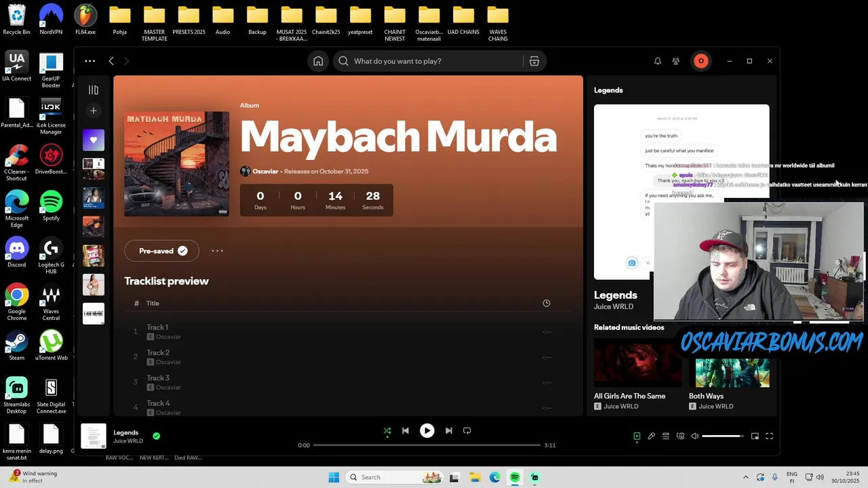Click the 'What do you want to play?' search field
868x488 pixels.
tap(430, 61)
